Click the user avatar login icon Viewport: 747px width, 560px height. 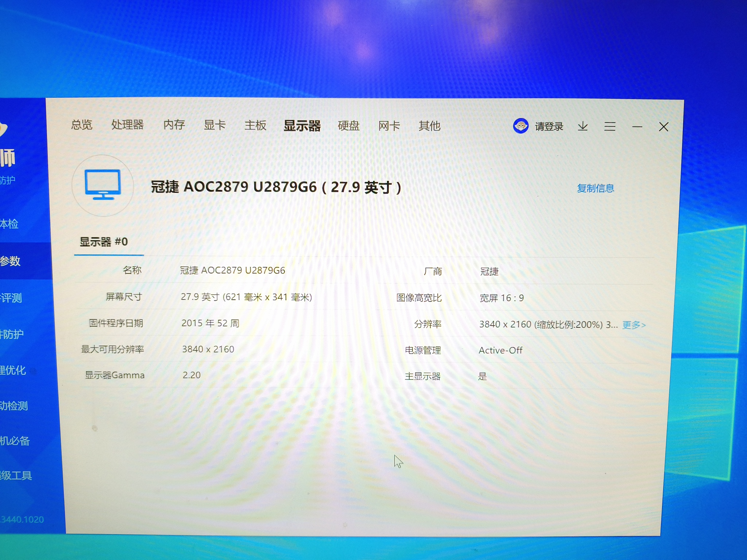pyautogui.click(x=520, y=126)
